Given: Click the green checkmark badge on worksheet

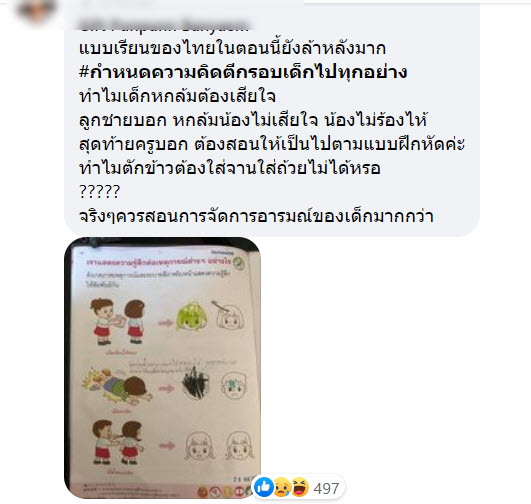Looking at the screenshot, I should (x=239, y=262).
